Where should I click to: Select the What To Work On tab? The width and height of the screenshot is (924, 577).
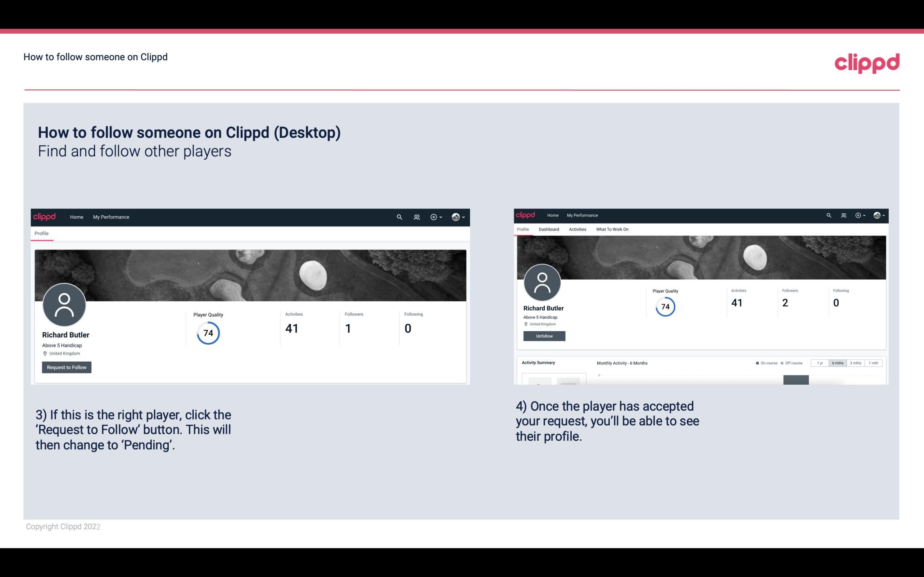click(x=611, y=229)
